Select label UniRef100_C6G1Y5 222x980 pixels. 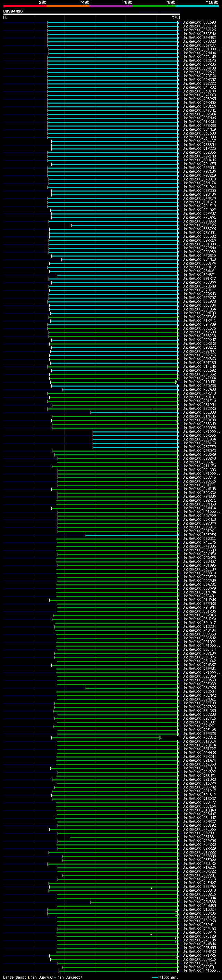pos(199,60)
